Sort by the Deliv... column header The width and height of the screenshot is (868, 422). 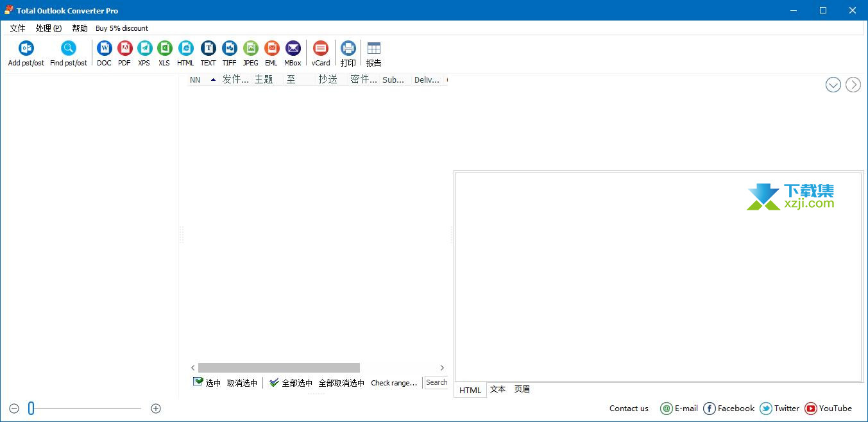pyautogui.click(x=428, y=80)
